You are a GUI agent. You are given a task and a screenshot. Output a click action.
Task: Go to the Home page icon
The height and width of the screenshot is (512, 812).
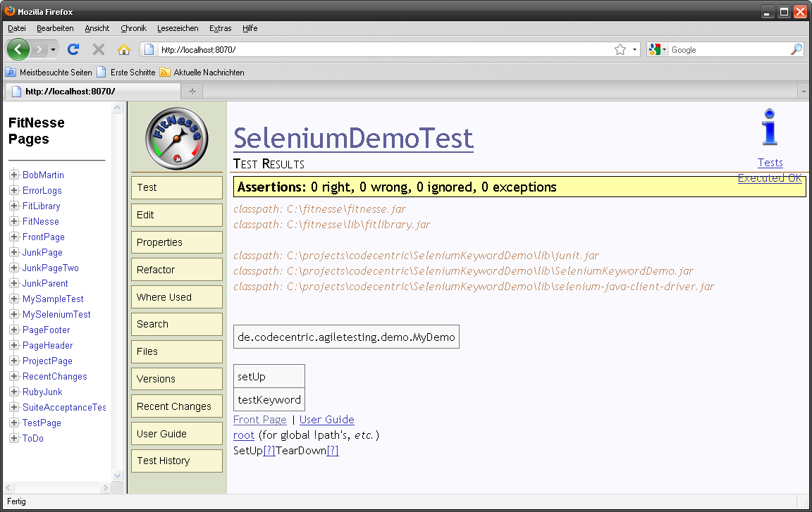tap(124, 49)
